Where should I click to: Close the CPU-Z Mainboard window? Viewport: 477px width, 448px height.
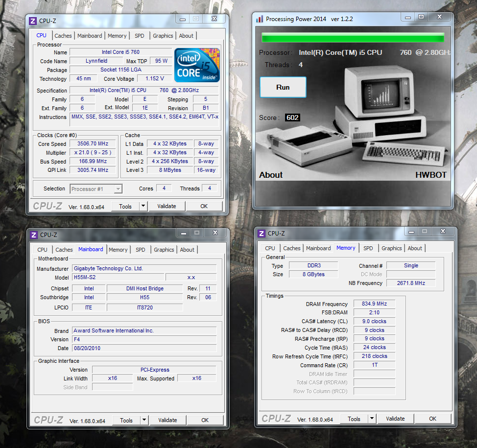pos(215,233)
